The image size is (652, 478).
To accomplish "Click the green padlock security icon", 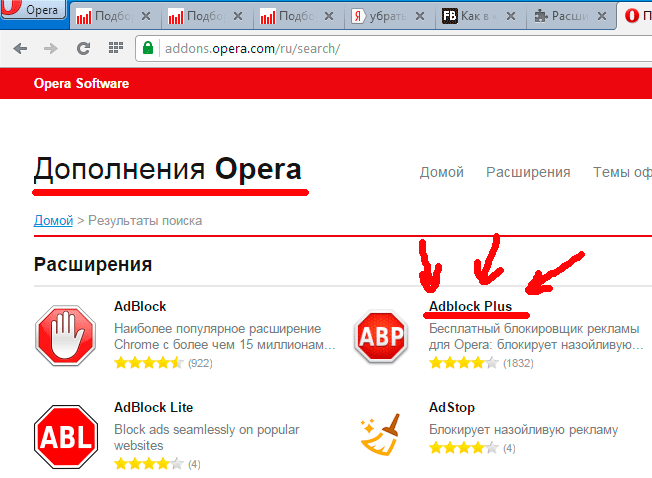I will click(148, 48).
